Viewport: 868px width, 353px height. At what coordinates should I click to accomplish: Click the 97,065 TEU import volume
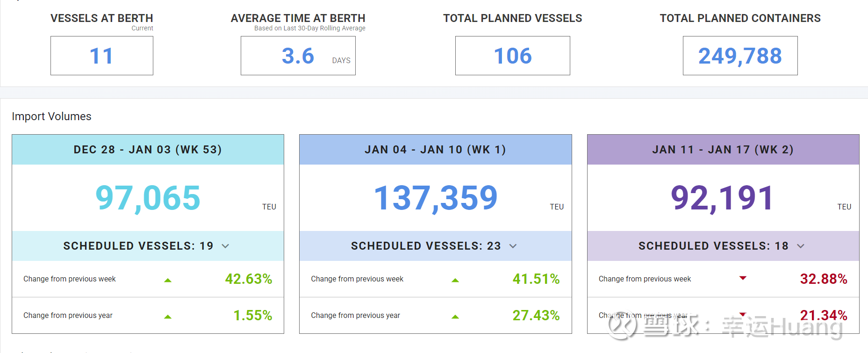(148, 198)
